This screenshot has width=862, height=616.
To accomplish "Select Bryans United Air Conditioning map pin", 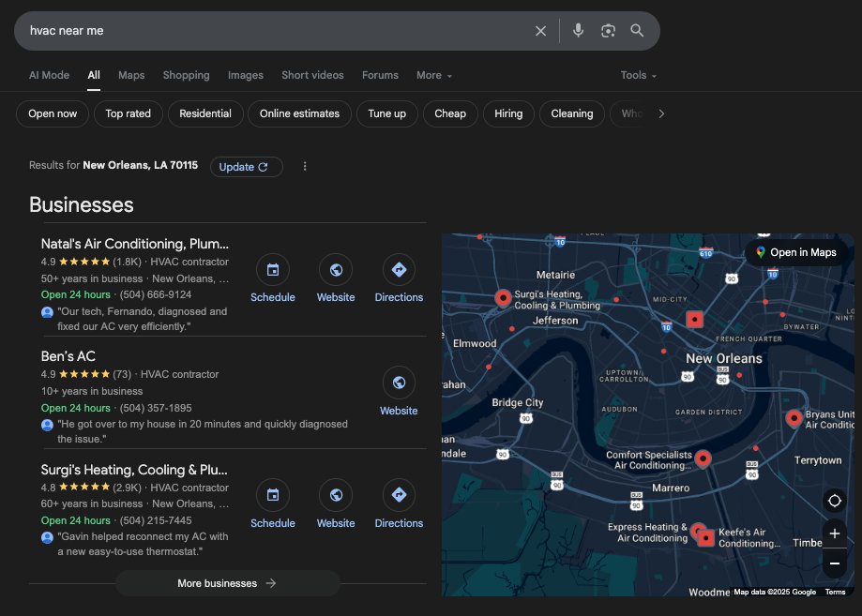I will [794, 418].
